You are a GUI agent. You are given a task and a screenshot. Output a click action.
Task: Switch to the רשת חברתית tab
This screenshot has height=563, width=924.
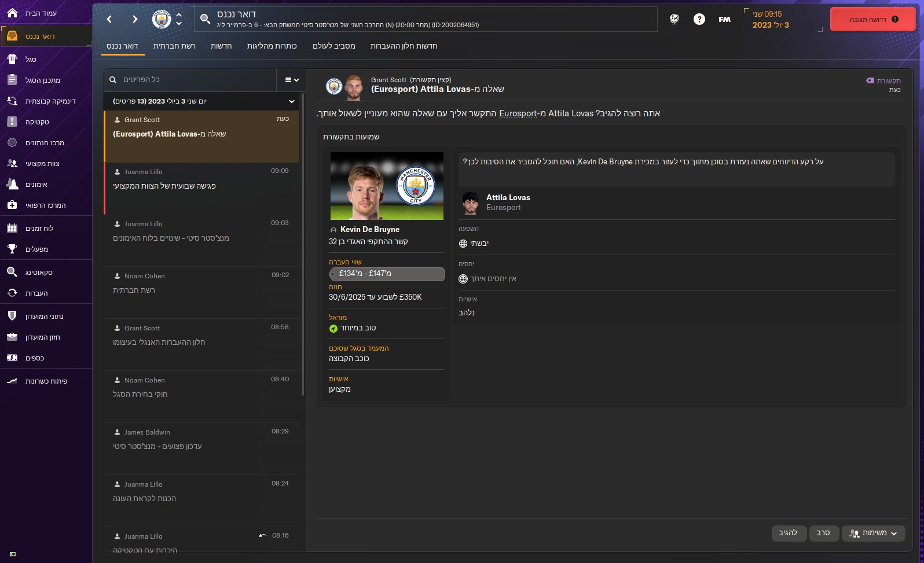[174, 46]
